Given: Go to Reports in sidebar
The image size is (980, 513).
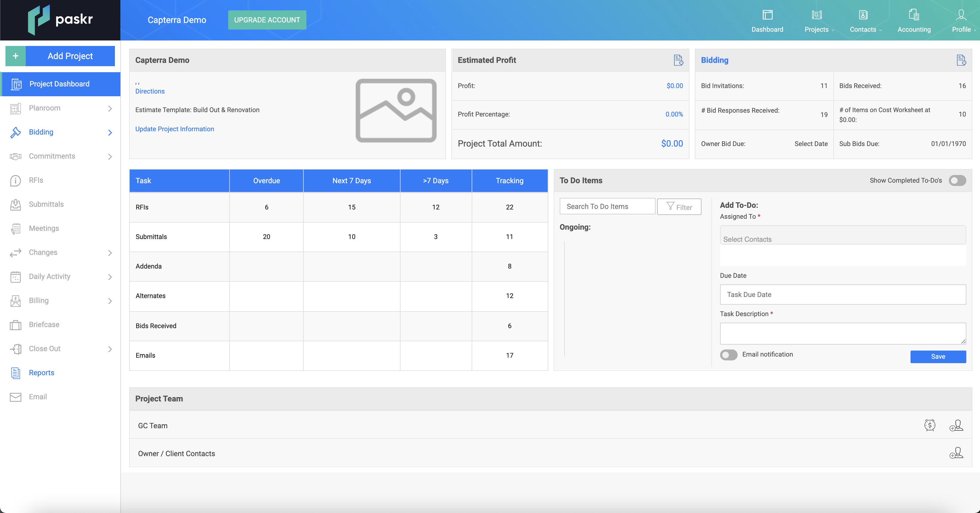Looking at the screenshot, I should 42,373.
